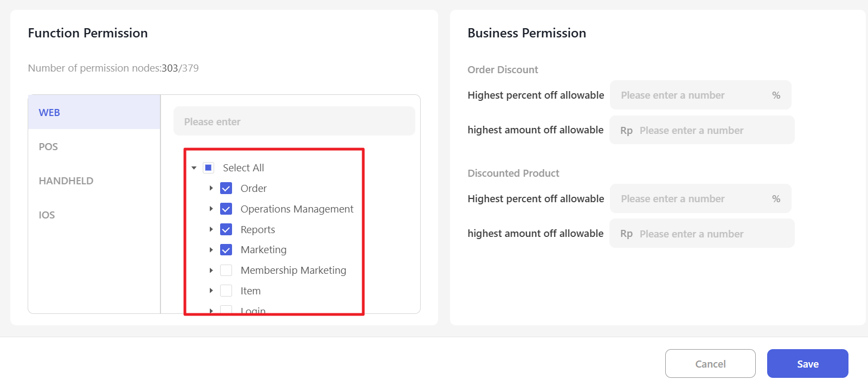The image size is (868, 386).
Task: Switch to the POS tab
Action: (x=48, y=147)
